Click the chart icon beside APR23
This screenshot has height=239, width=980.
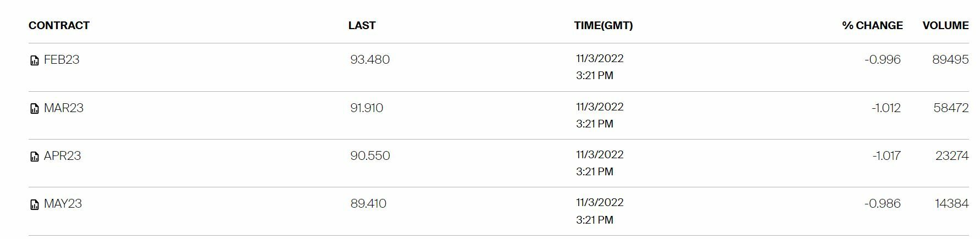click(34, 157)
